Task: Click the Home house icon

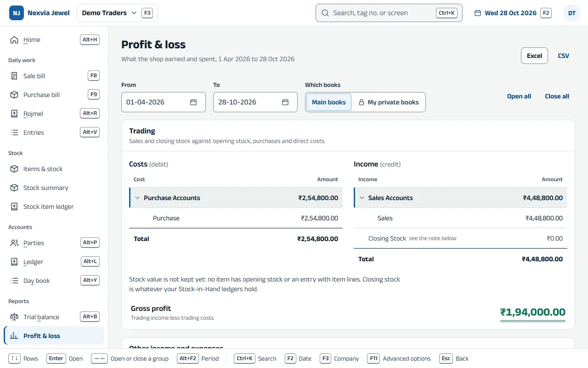Action: click(14, 40)
